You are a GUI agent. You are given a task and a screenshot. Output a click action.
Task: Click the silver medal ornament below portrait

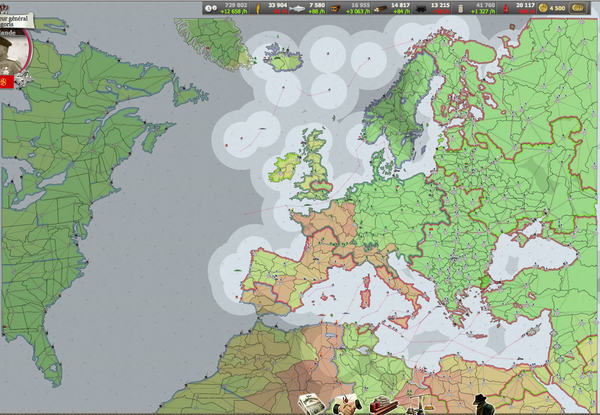point(24,78)
